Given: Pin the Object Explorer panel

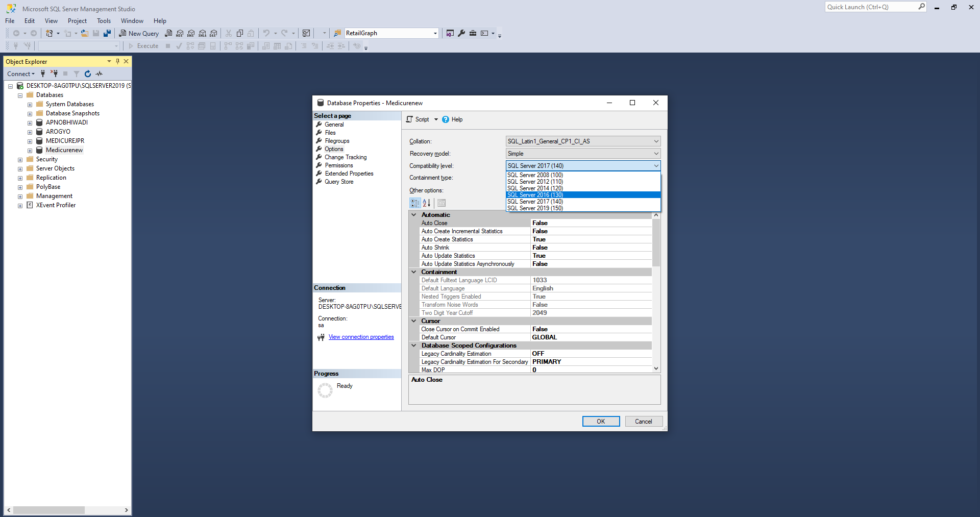Looking at the screenshot, I should 117,61.
